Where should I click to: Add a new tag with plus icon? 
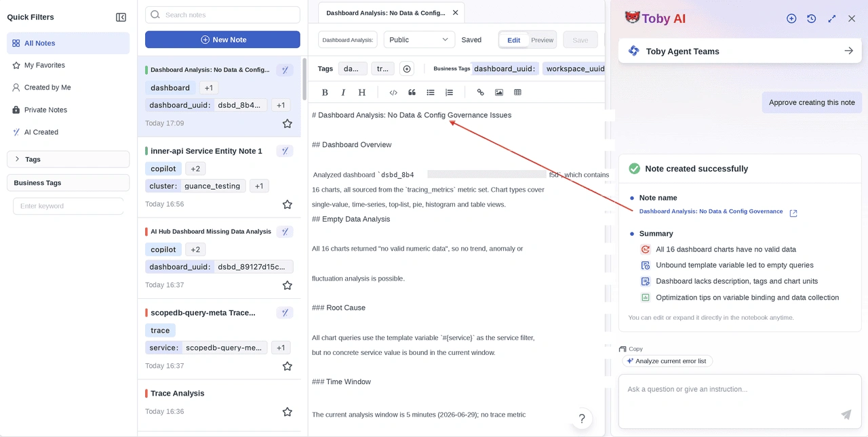click(x=407, y=68)
